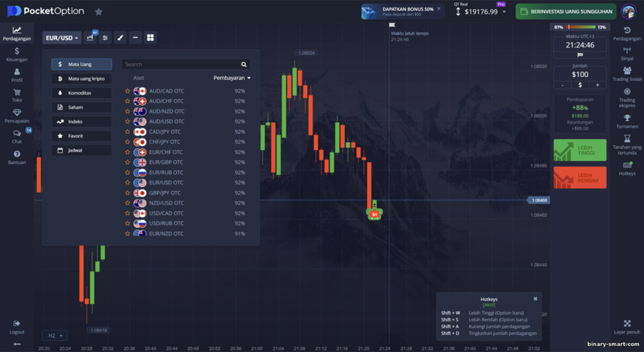Decrease trade amount with minus button
The image size is (644, 352).
click(x=562, y=85)
